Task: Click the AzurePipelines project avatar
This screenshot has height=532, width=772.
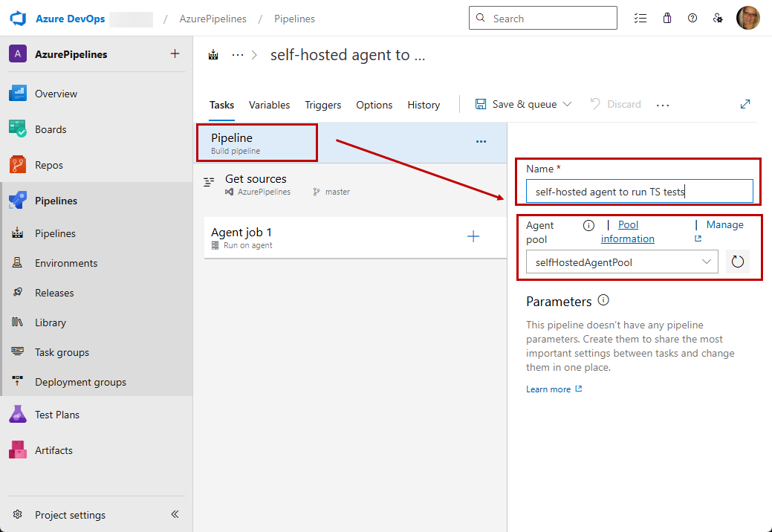Action: (x=18, y=54)
